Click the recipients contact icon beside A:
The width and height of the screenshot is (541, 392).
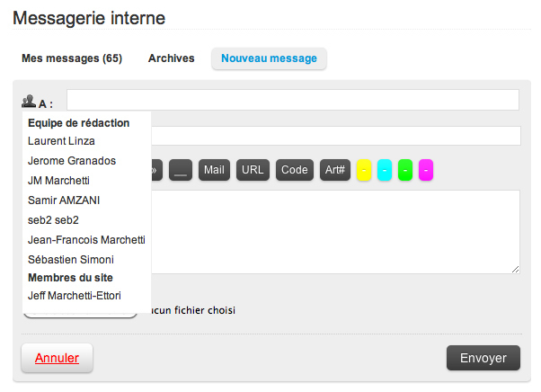tap(28, 102)
